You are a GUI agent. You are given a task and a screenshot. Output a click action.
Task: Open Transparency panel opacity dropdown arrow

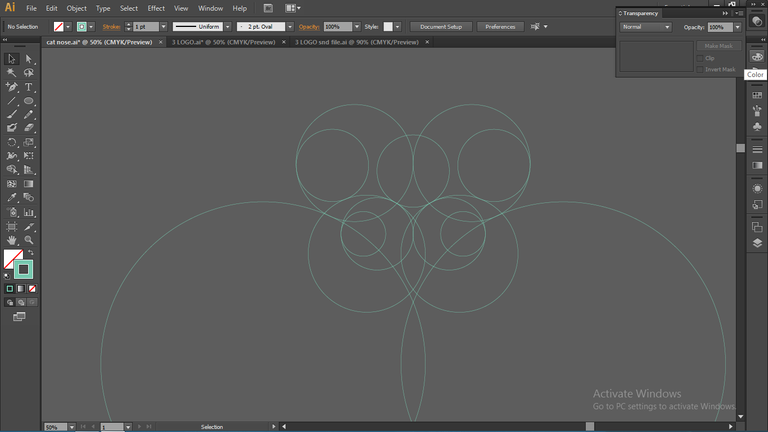pyautogui.click(x=738, y=27)
